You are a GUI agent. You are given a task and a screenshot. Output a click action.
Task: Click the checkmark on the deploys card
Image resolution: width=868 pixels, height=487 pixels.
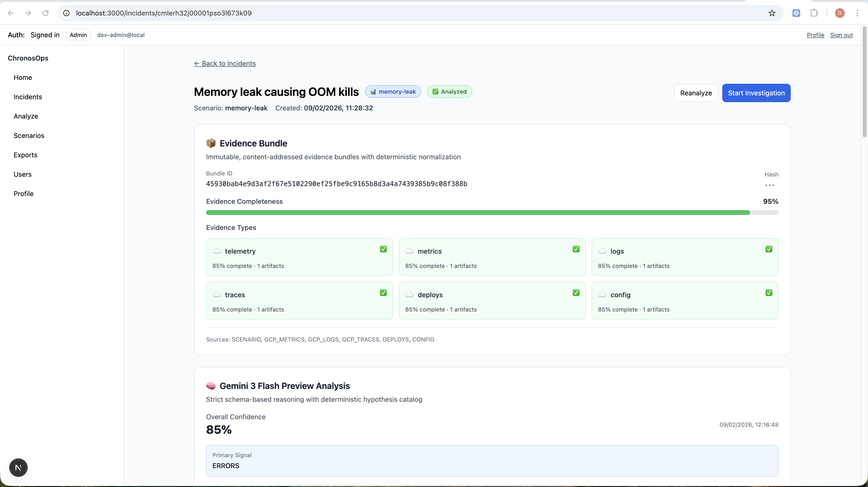tap(576, 293)
